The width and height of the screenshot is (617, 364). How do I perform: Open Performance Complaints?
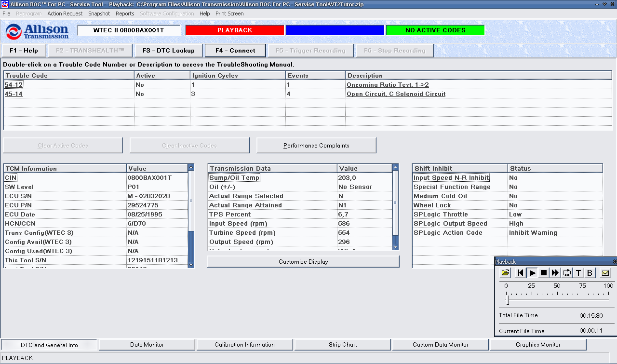pyautogui.click(x=316, y=146)
